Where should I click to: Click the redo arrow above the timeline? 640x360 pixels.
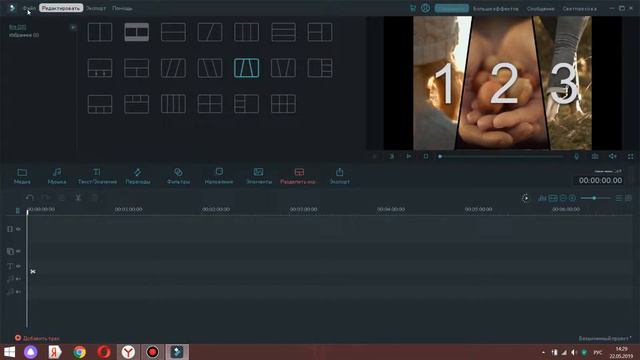(x=45, y=198)
